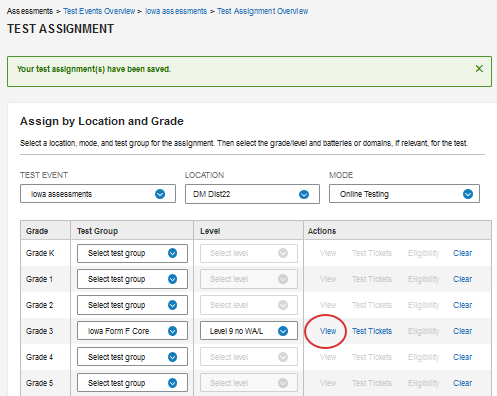
Task: Click the TEST ASSIGNMENT page title
Action: point(60,29)
